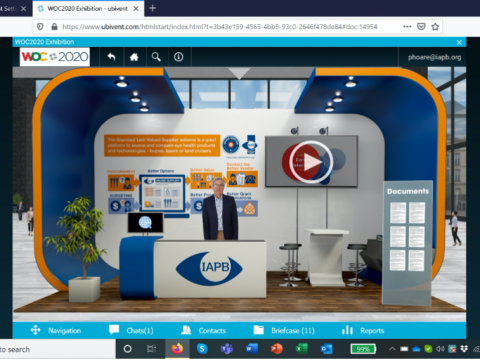Click the browser address bar URL
The image size is (480, 360).
220,27
